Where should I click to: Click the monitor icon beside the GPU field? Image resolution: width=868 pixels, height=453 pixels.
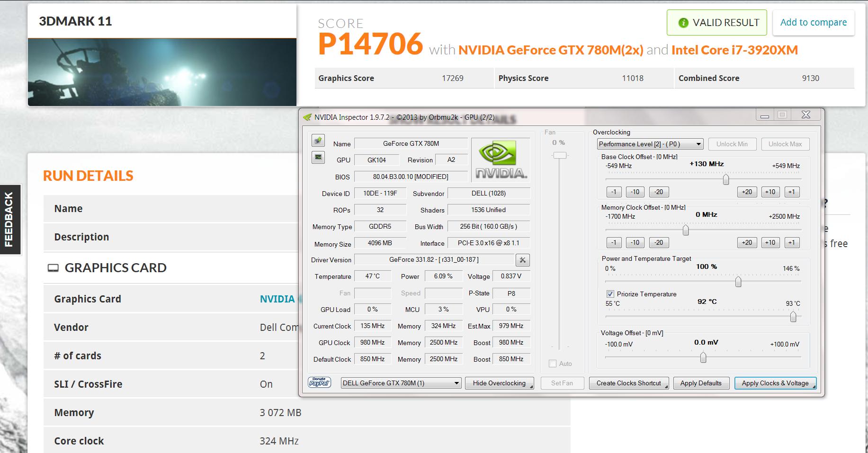pyautogui.click(x=318, y=157)
